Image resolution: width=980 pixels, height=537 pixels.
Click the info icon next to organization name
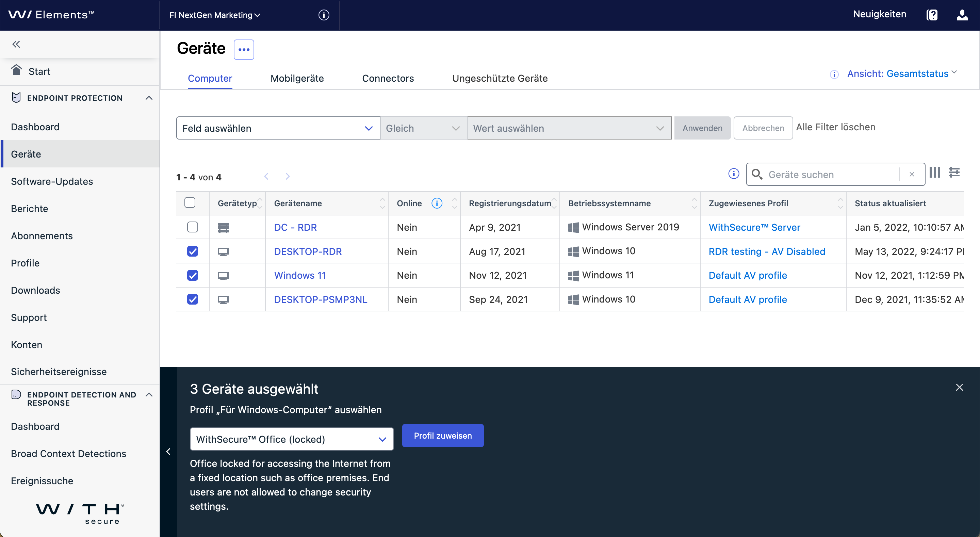pyautogui.click(x=324, y=15)
